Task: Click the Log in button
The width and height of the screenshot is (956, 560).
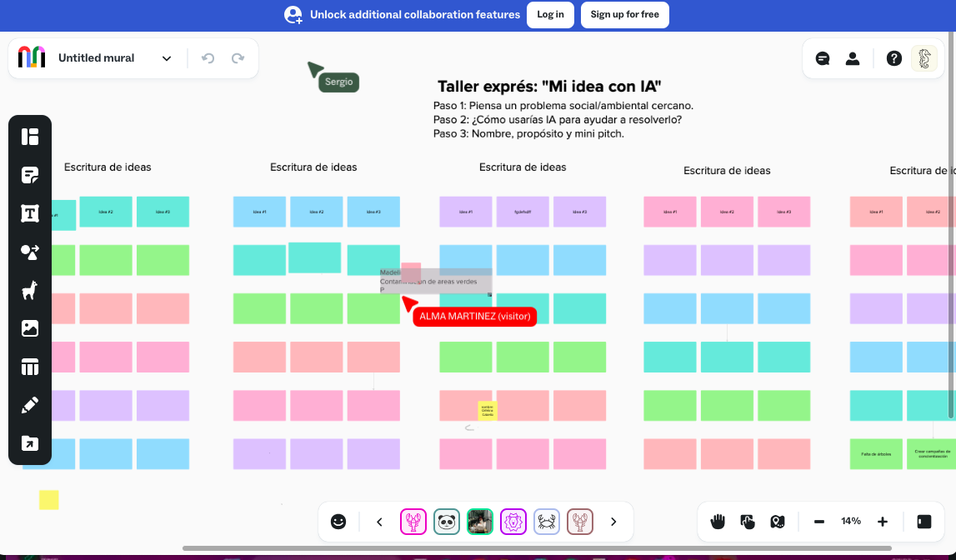Action: pos(550,14)
